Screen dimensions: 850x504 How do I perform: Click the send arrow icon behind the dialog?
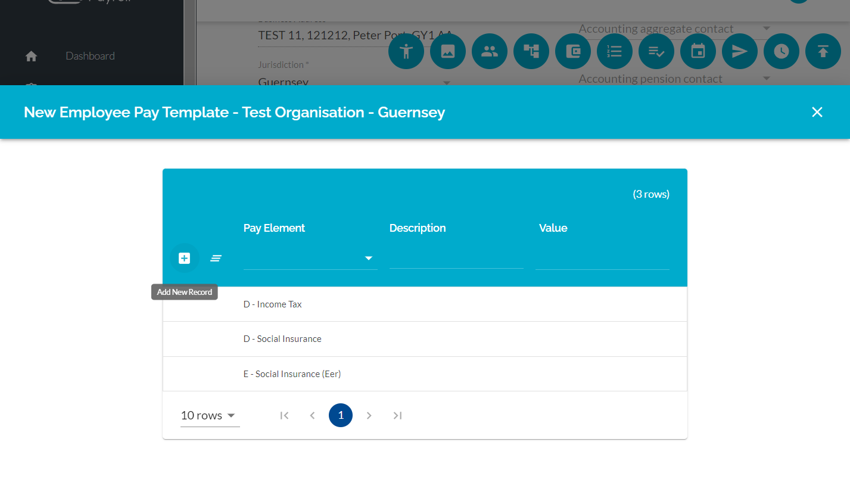coord(740,51)
